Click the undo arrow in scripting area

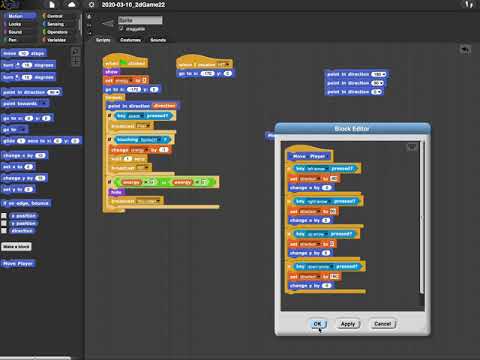(x=465, y=49)
